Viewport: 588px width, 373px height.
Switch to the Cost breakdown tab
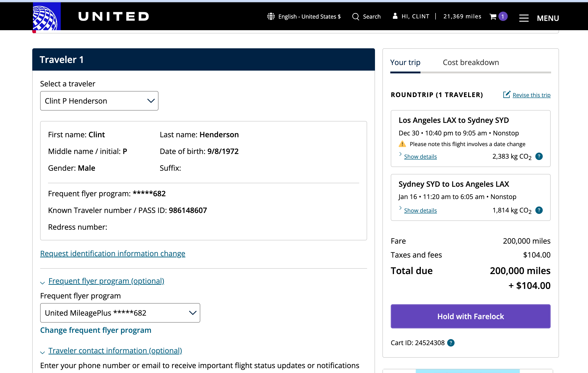[x=471, y=62]
